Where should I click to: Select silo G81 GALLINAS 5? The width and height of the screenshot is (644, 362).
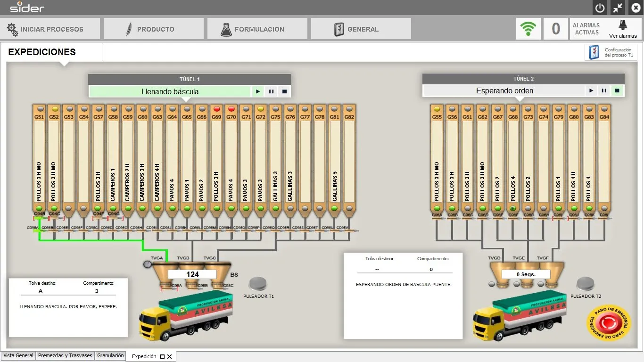click(334, 160)
